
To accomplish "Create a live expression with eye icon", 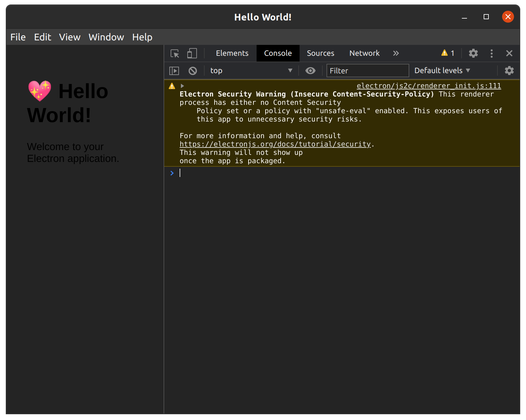I will pyautogui.click(x=310, y=71).
